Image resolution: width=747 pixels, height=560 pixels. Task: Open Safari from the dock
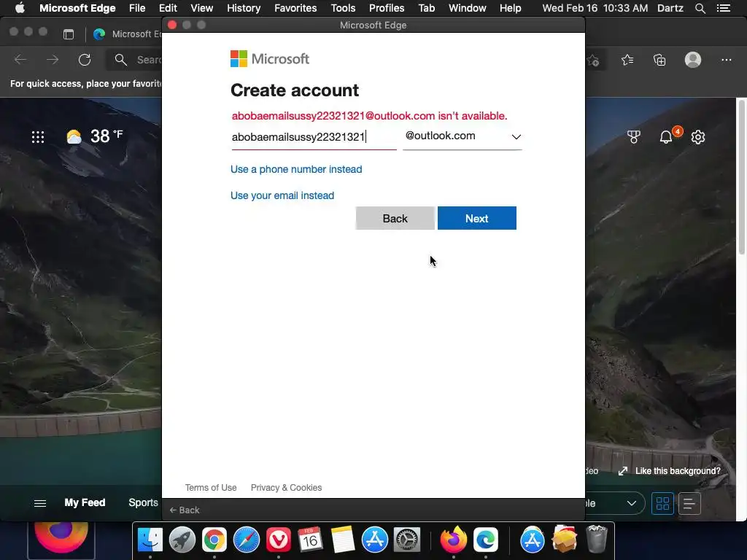pos(247,540)
